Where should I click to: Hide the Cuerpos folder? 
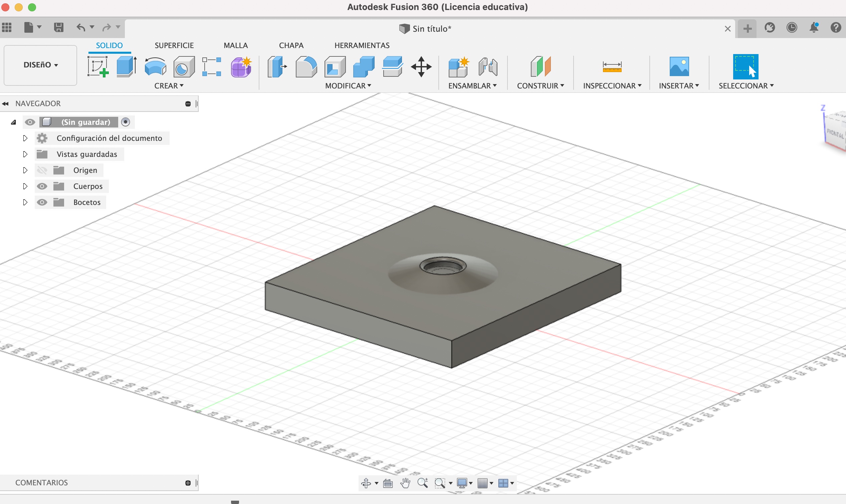coord(42,186)
